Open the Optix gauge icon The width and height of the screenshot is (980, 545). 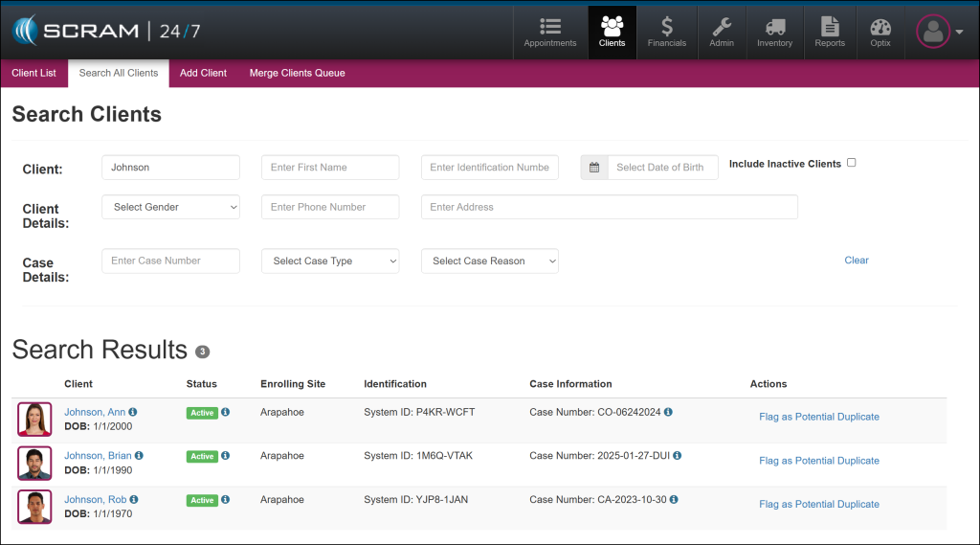880,27
